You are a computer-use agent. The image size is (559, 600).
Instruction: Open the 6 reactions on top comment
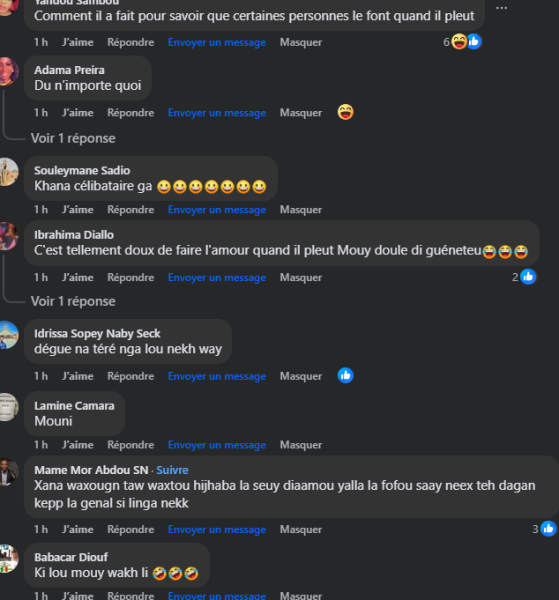pos(462,42)
